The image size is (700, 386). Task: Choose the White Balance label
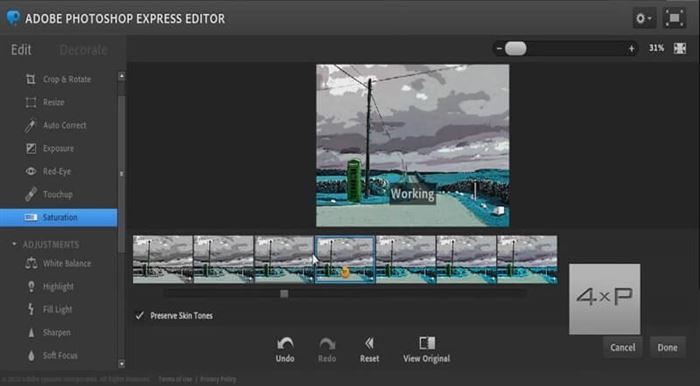point(67,263)
